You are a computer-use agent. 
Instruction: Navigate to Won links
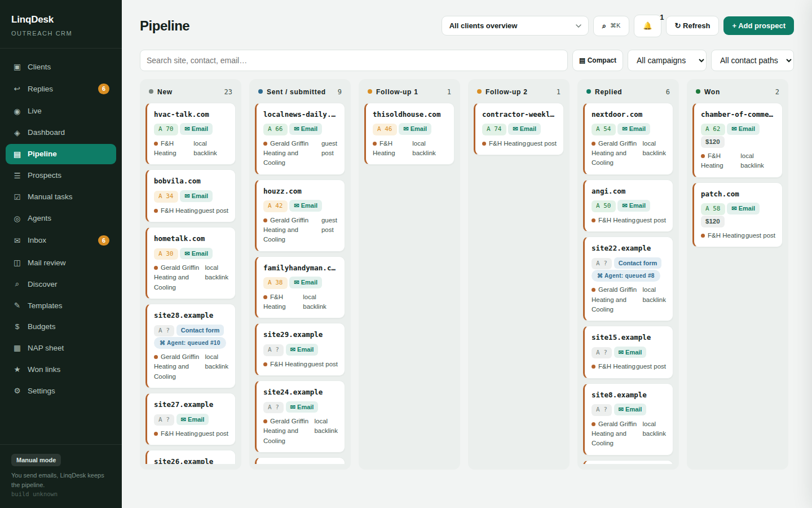pyautogui.click(x=61, y=370)
